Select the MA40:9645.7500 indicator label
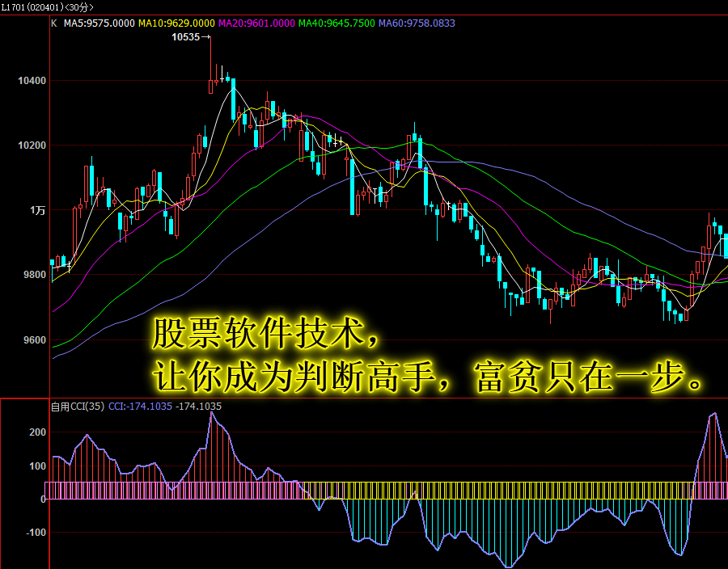 pyautogui.click(x=336, y=23)
